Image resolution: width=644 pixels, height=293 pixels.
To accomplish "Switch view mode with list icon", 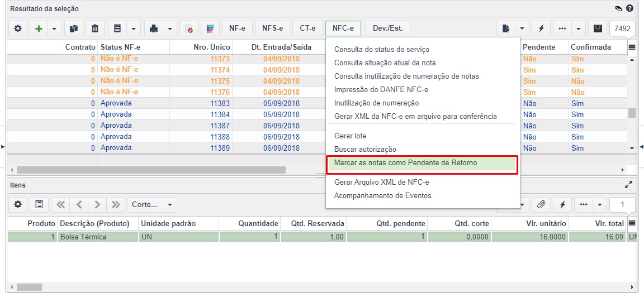I will coord(117,28).
